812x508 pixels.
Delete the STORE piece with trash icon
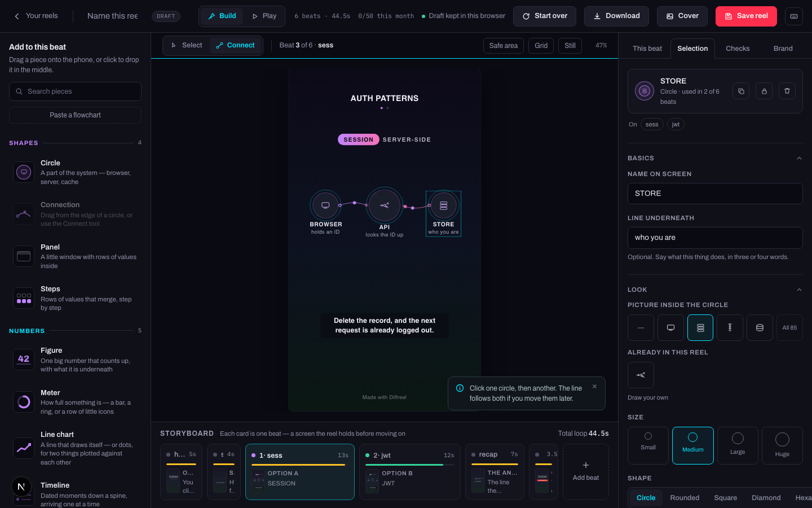tap(787, 91)
